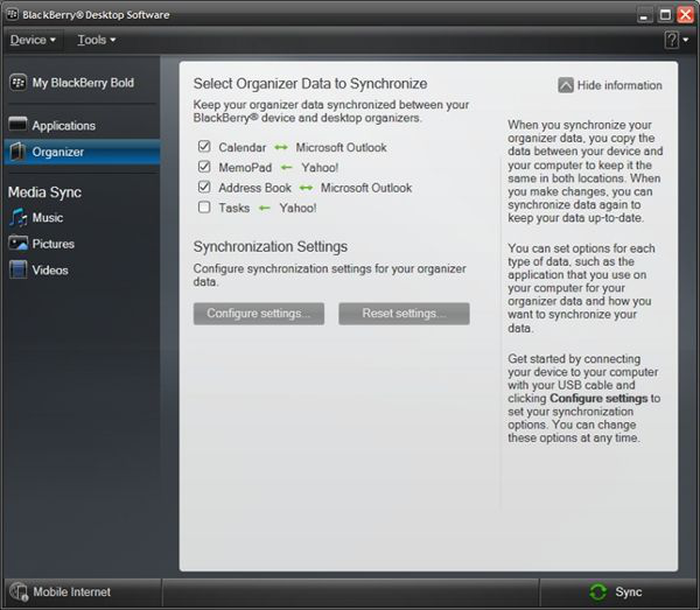700x610 pixels.
Task: Click the Tasks label text
Action: point(234,208)
